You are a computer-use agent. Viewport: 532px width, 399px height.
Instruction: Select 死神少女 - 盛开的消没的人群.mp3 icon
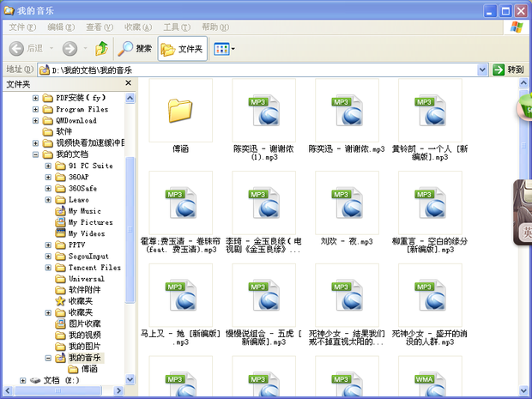click(430, 295)
